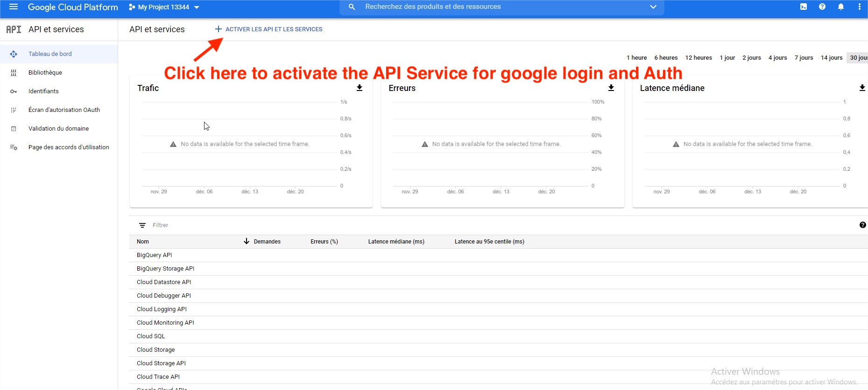Open Cloud Monitoring API row
The width and height of the screenshot is (868, 390).
(x=499, y=323)
